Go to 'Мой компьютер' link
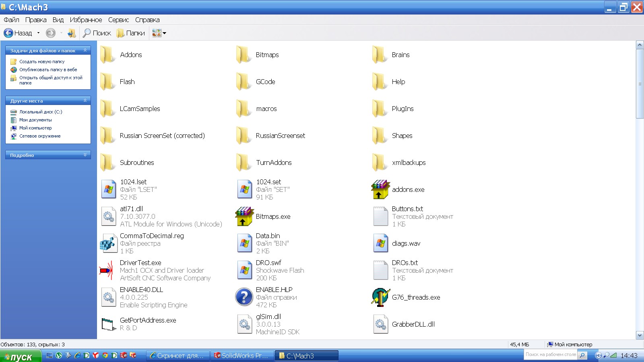 35,128
